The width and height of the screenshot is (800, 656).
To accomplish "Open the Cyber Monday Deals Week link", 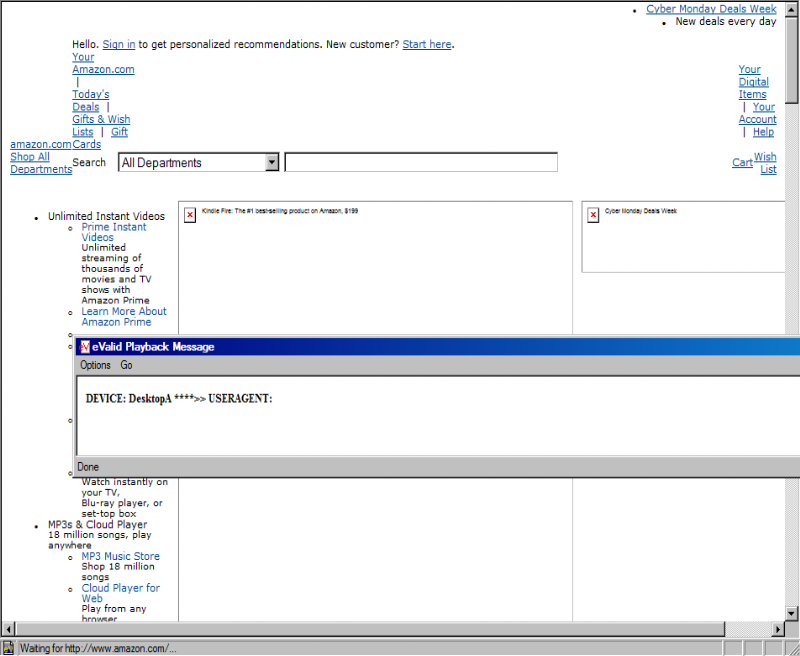I will [711, 9].
